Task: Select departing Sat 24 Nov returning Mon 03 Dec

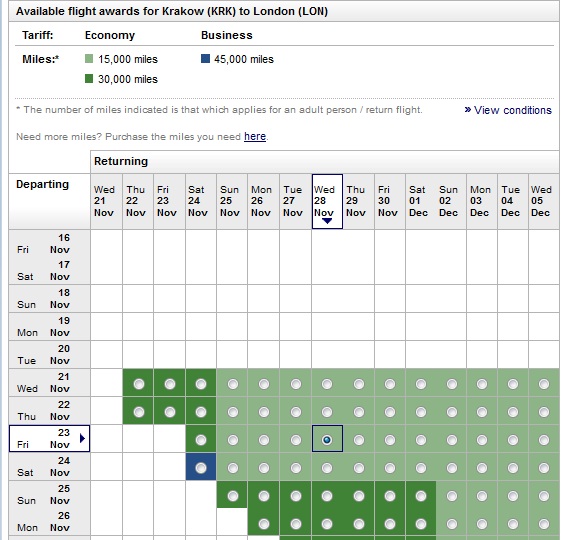Action: 482,468
